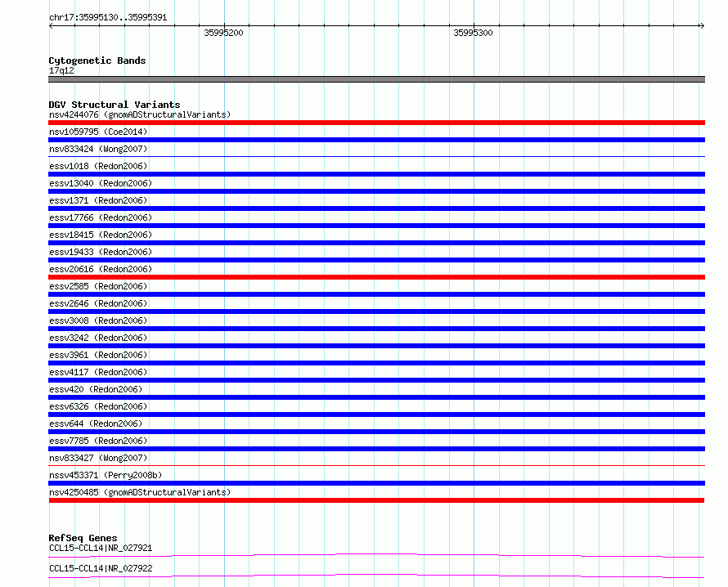Click the red bar for nsv4244076

tap(376, 123)
